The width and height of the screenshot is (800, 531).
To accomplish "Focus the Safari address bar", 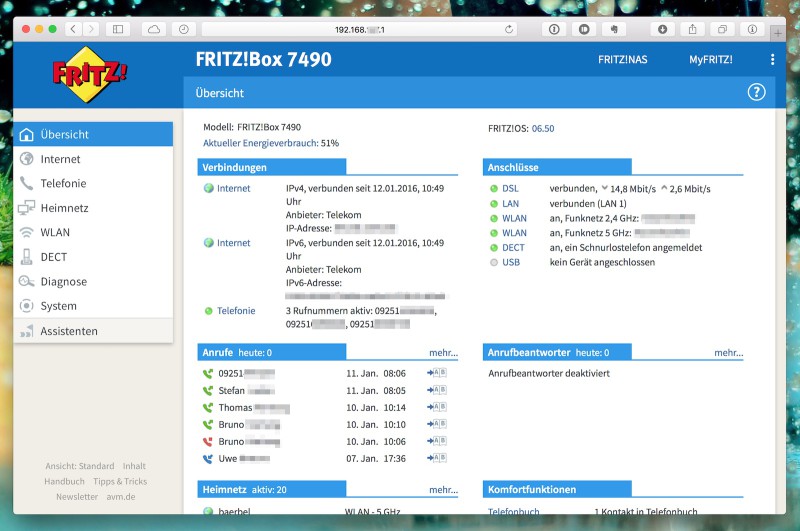I will click(359, 30).
